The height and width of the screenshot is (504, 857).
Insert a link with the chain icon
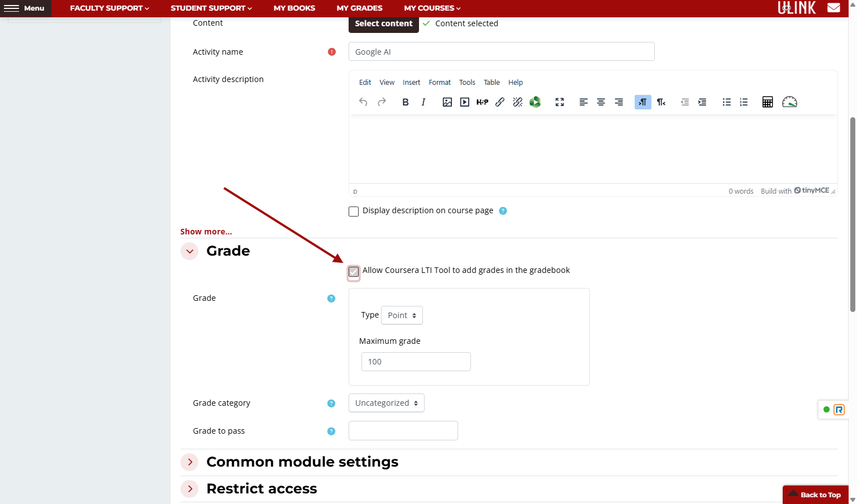coord(500,102)
